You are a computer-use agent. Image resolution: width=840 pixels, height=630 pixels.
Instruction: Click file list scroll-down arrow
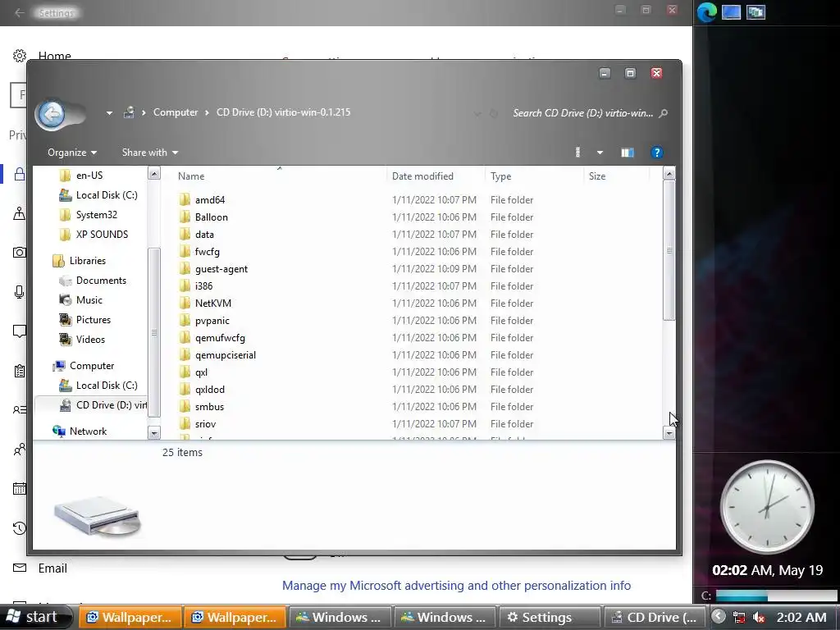(669, 433)
